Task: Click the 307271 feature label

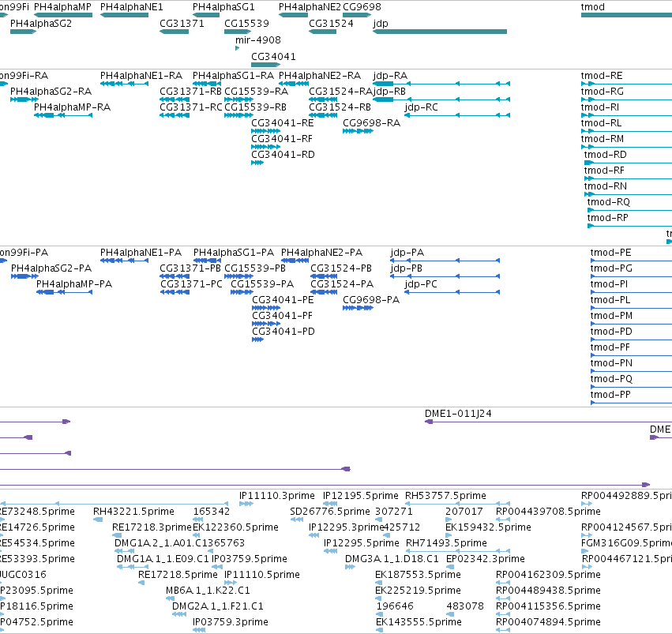Action: 394,512
